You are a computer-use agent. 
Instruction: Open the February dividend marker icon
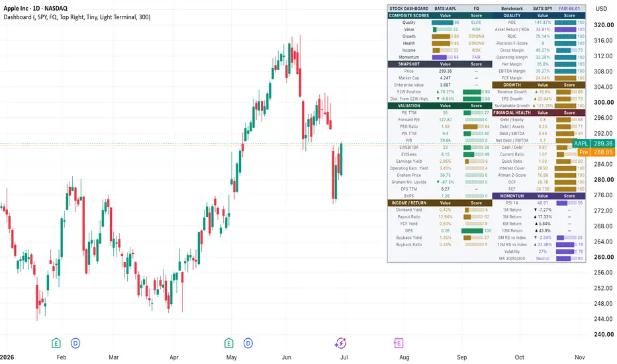pos(75,343)
